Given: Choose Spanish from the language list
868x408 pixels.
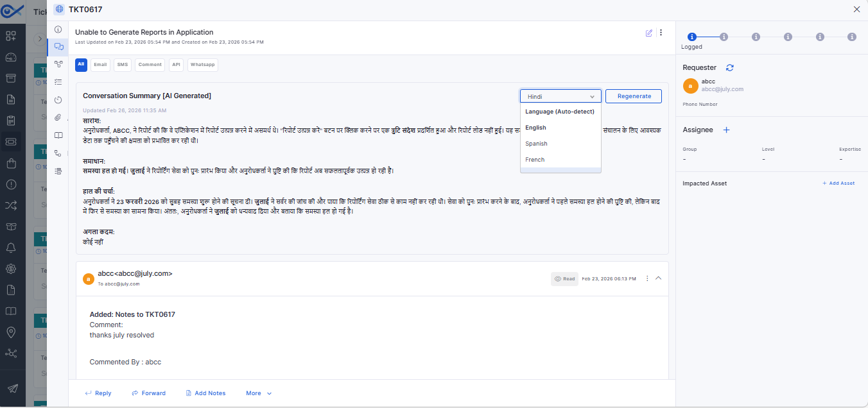Looking at the screenshot, I should click(536, 144).
